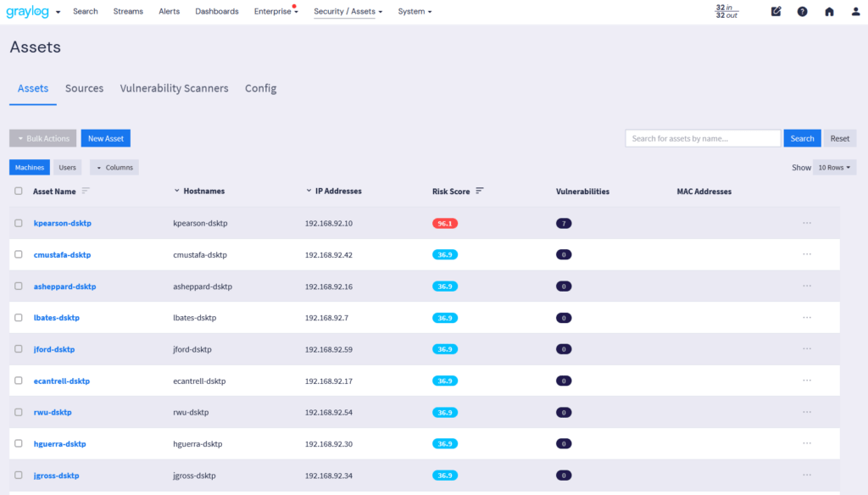Screen dimensions: 868x495
Task: Open the asheppard-dsktp asset link
Action: (x=64, y=286)
